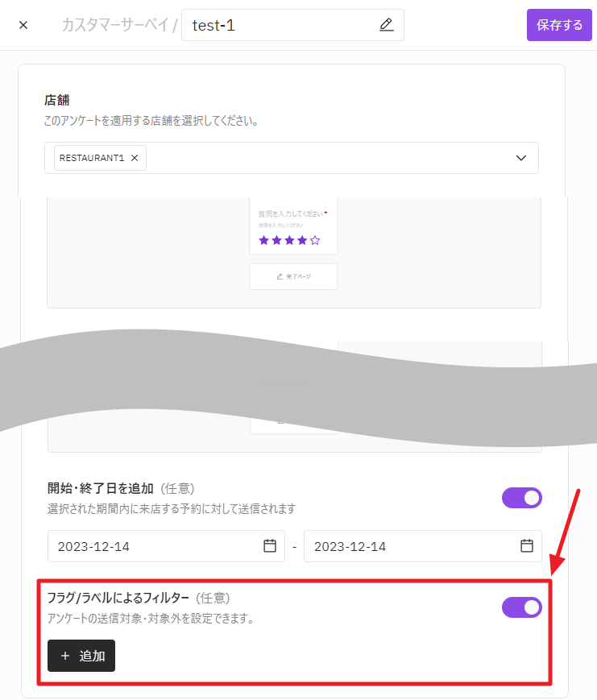Expand the 店舗 selection dropdown arrow
This screenshot has width=597, height=700.
[520, 158]
